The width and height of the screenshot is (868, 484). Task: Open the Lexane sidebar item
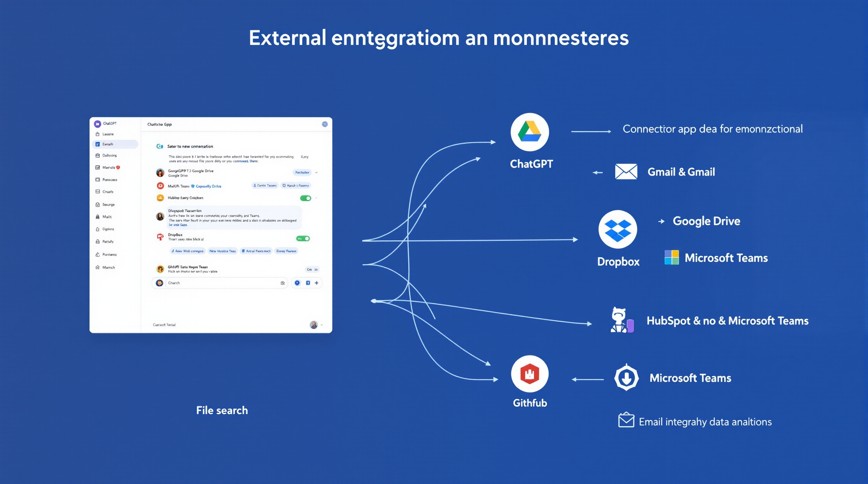(x=114, y=134)
